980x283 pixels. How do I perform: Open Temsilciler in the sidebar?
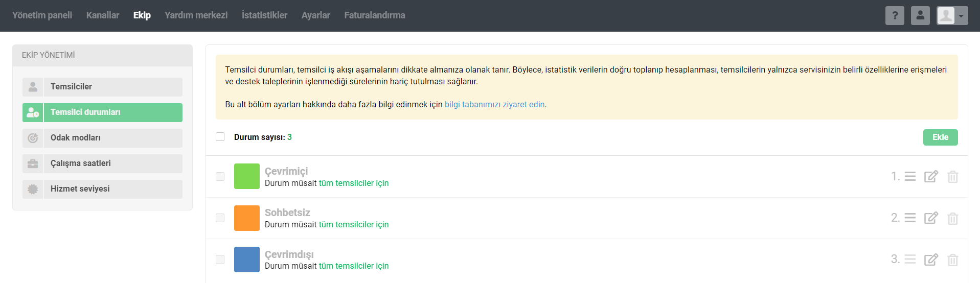(102, 87)
